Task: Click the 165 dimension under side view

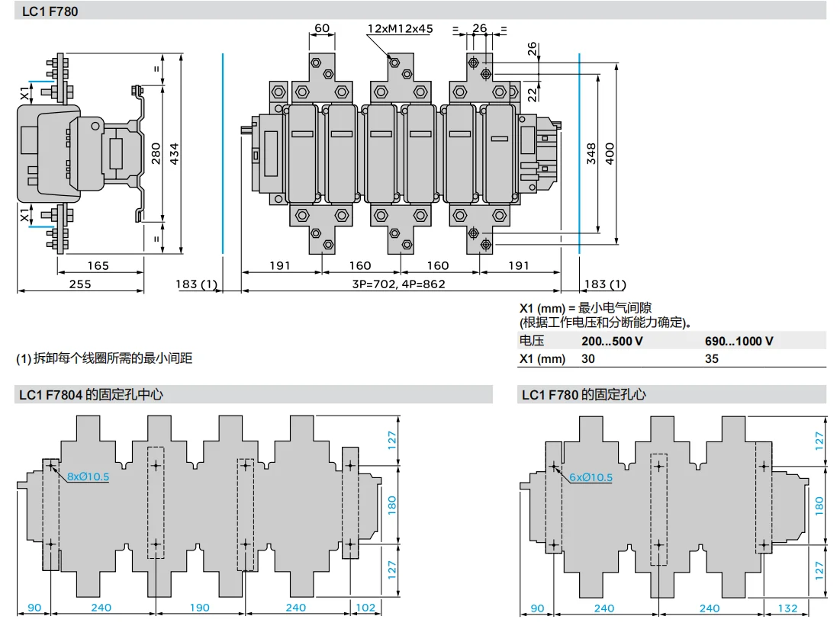Action: point(98,266)
